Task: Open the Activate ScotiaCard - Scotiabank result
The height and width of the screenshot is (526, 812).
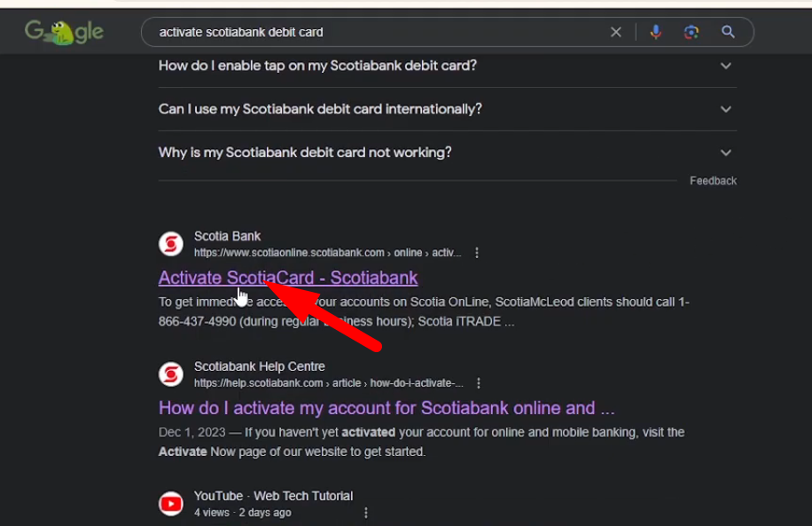Action: (288, 278)
